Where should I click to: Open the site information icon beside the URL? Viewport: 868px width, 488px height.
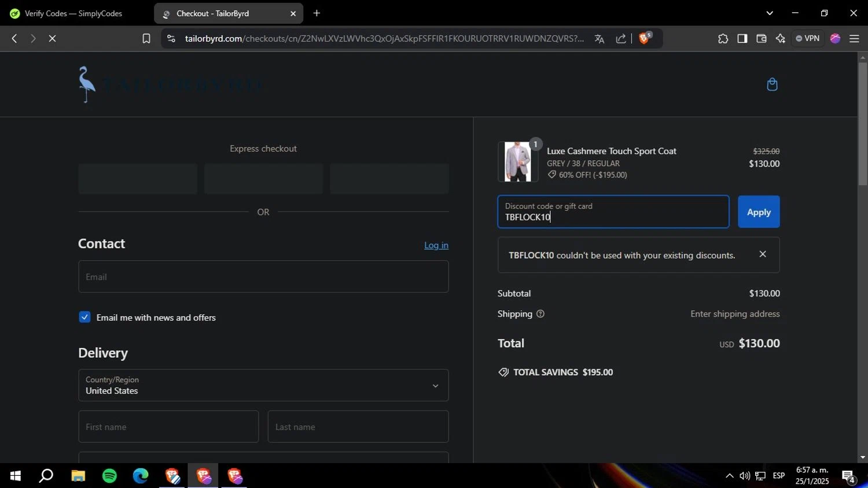pyautogui.click(x=171, y=39)
